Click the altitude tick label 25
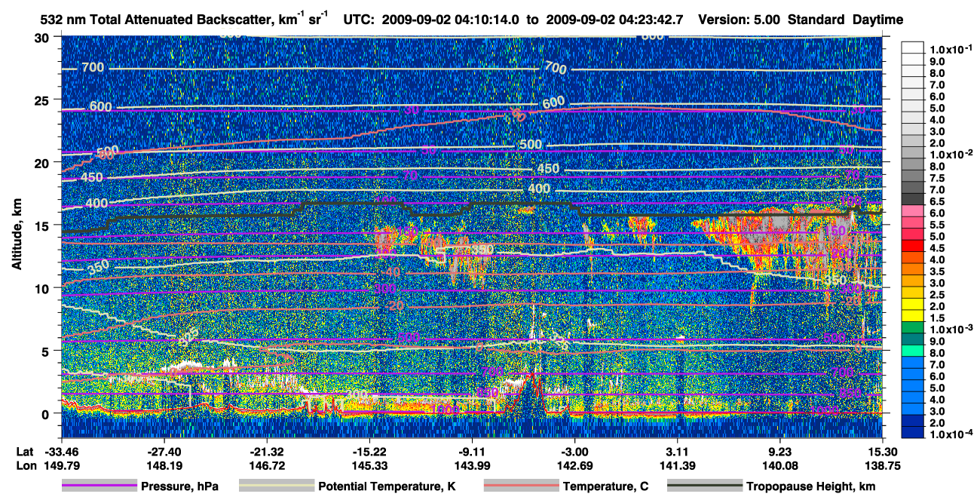980x503 pixels. pyautogui.click(x=44, y=100)
